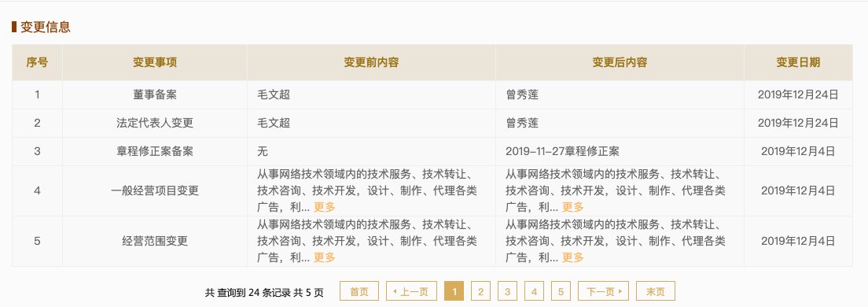This screenshot has width=868, height=307.
Task: Click the date in 经营范围变更 row
Action: pyautogui.click(x=798, y=241)
